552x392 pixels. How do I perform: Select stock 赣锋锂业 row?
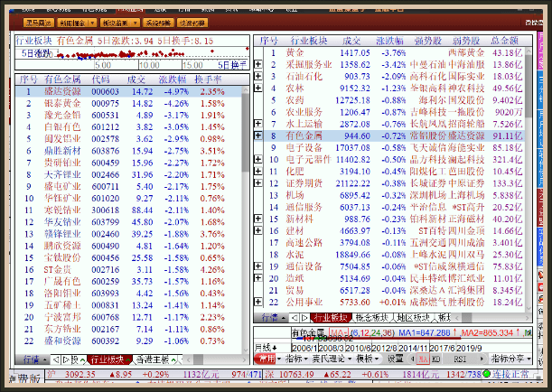pyautogui.click(x=128, y=234)
